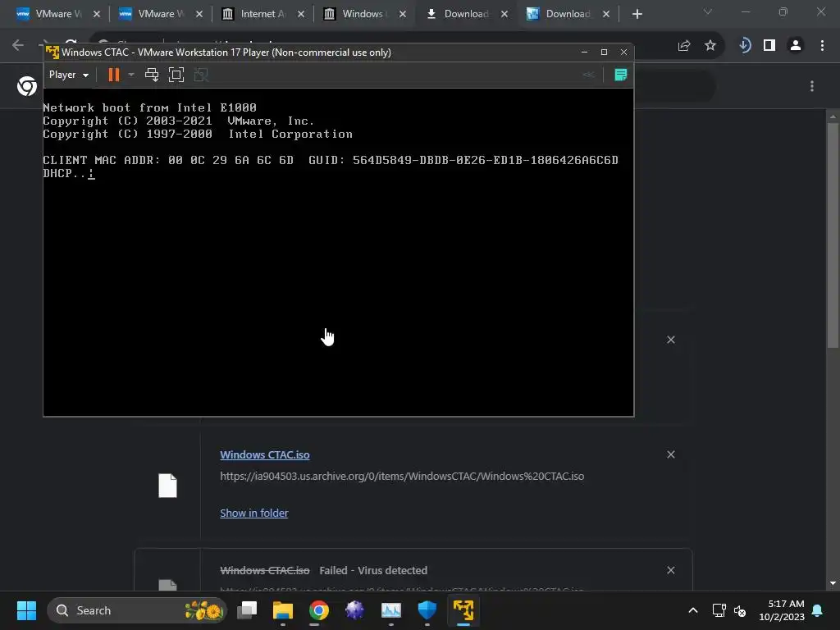Click the VMware Player title bar icon
Screen dimensions: 840x630
tap(52, 52)
